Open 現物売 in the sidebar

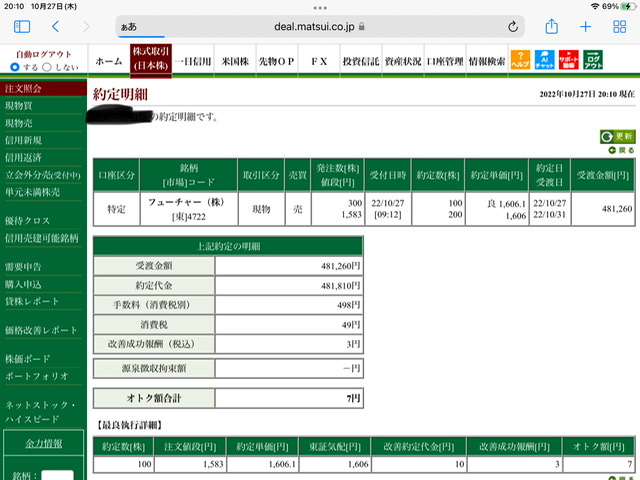[19, 123]
